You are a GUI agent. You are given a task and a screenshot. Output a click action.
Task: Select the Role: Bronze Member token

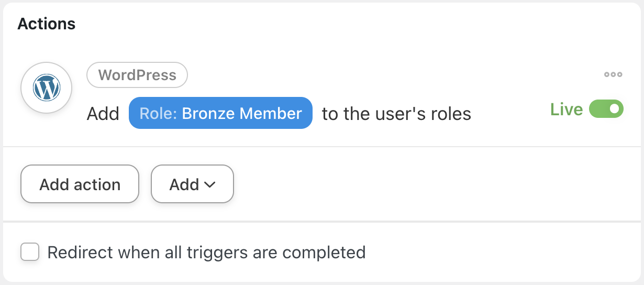point(220,113)
